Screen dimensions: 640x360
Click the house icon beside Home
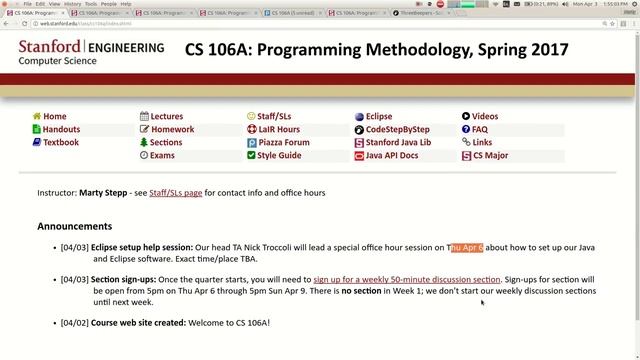click(x=37, y=116)
